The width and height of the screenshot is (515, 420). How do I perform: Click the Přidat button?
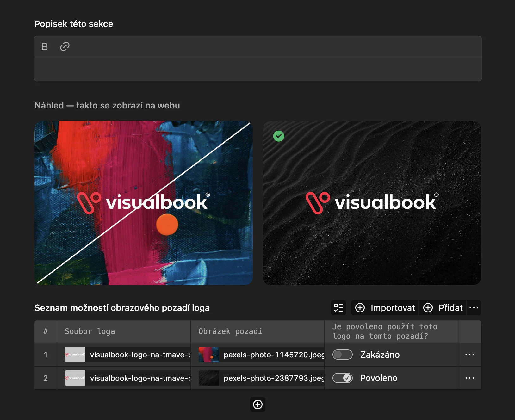click(443, 308)
